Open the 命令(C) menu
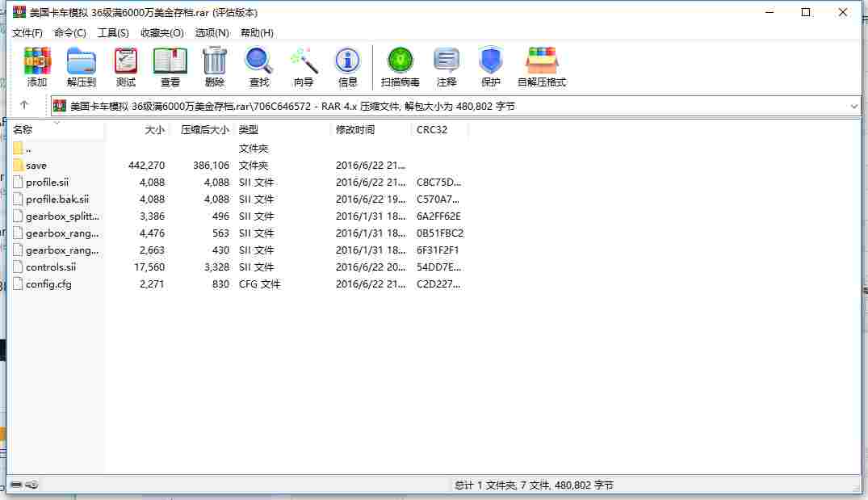The image size is (868, 500). [x=69, y=33]
